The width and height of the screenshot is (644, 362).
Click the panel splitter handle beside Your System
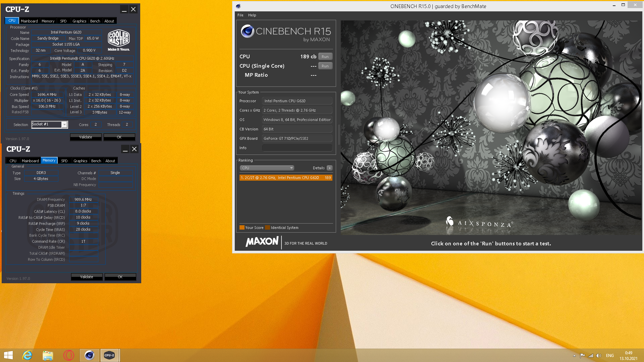[338, 134]
